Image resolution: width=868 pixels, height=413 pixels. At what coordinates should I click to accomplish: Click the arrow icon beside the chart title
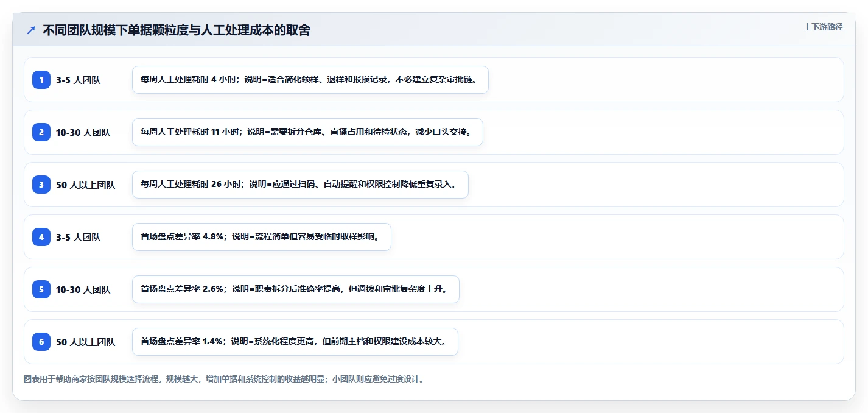coord(31,30)
